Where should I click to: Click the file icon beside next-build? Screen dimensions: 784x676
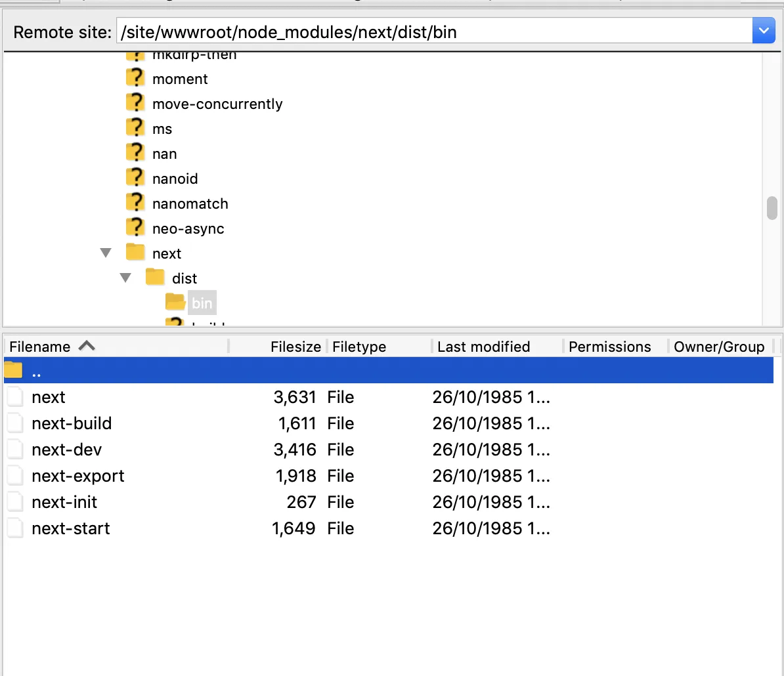click(x=15, y=423)
